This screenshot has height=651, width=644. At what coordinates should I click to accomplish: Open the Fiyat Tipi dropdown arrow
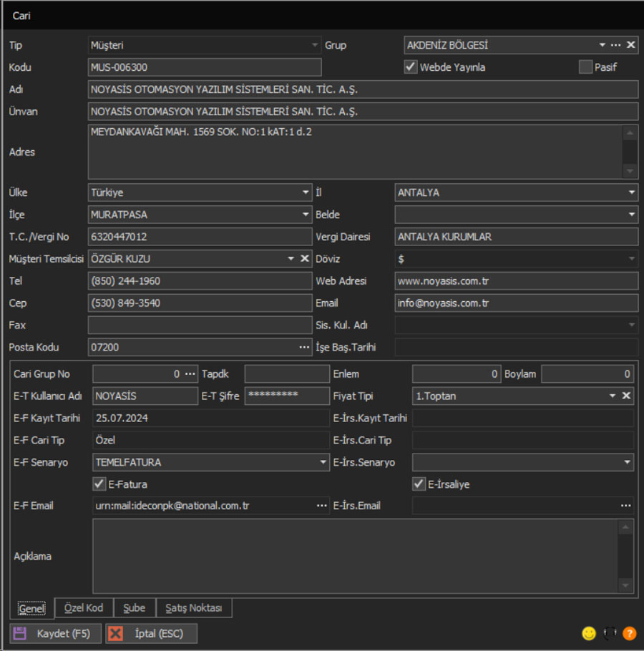[x=612, y=396]
